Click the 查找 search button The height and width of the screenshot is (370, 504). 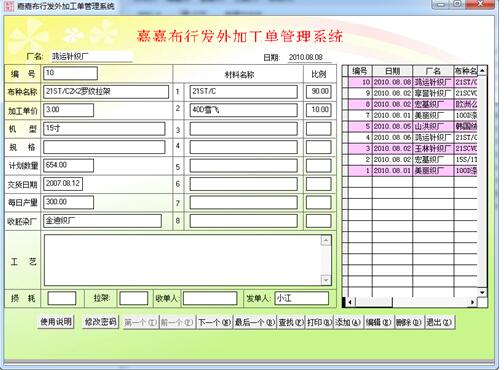[x=291, y=322]
